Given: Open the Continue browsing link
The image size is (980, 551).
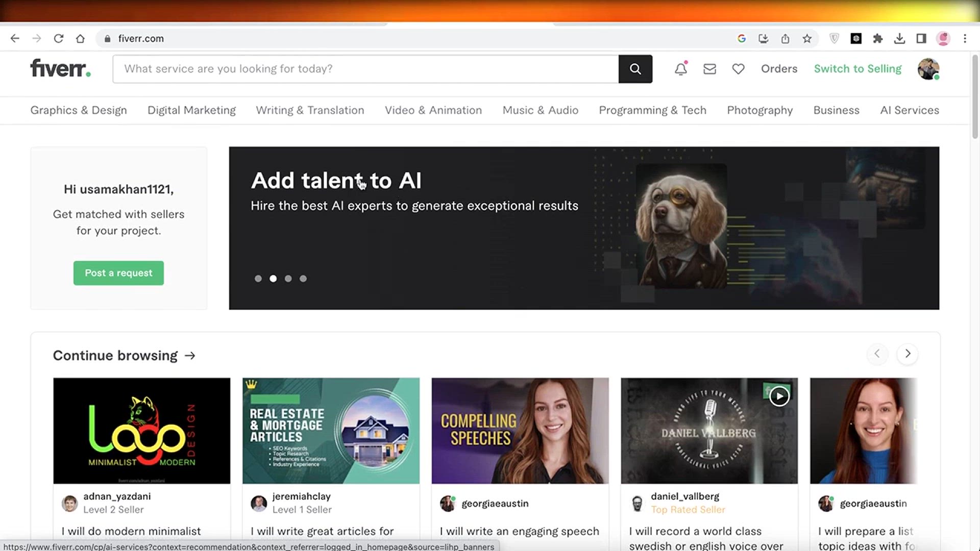Looking at the screenshot, I should [x=124, y=356].
